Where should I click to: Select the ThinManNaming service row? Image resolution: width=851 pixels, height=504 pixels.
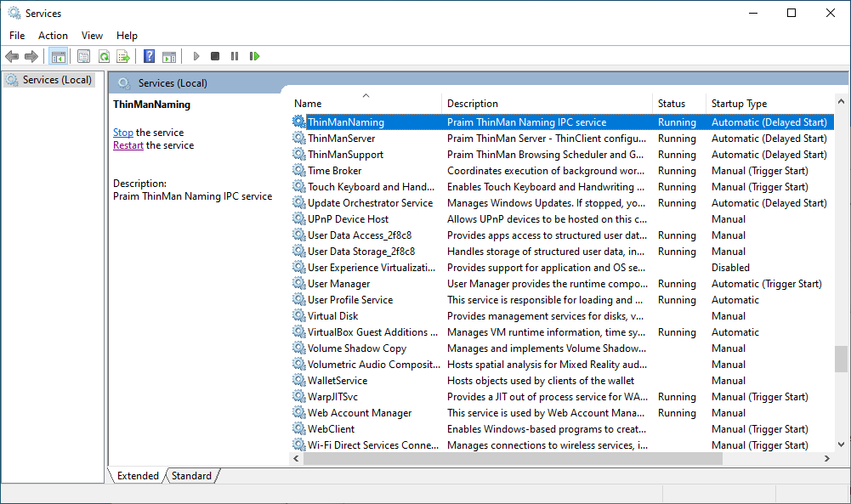(562, 122)
